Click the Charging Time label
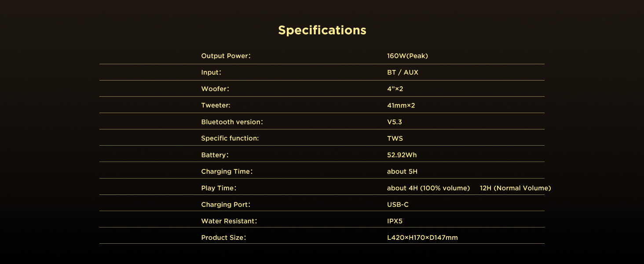Image resolution: width=644 pixels, height=264 pixels. coord(227,172)
